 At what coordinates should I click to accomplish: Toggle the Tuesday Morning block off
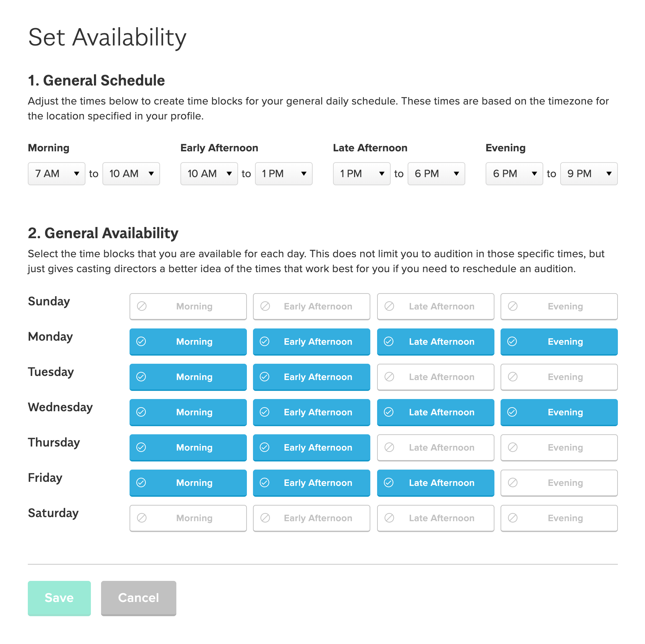coord(188,377)
